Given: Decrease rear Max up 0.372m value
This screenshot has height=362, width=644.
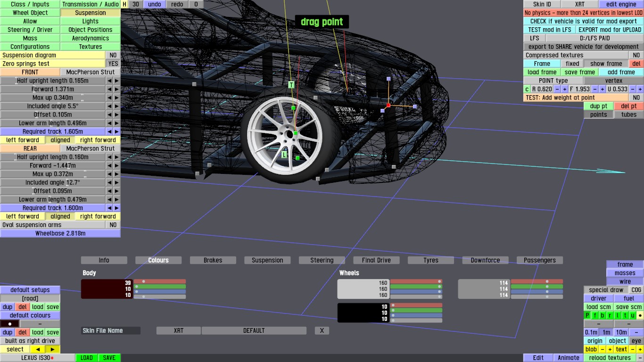Looking at the screenshot, I should click(x=109, y=174).
